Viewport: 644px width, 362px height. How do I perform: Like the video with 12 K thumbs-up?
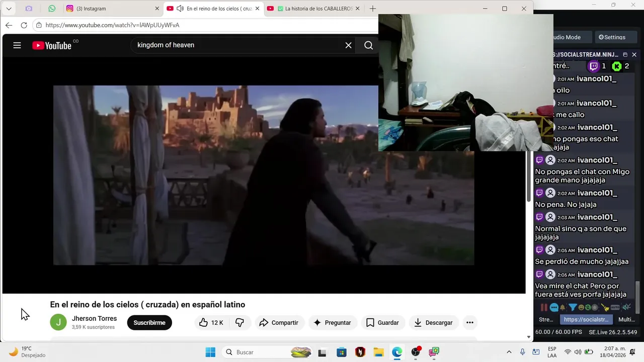pyautogui.click(x=211, y=323)
